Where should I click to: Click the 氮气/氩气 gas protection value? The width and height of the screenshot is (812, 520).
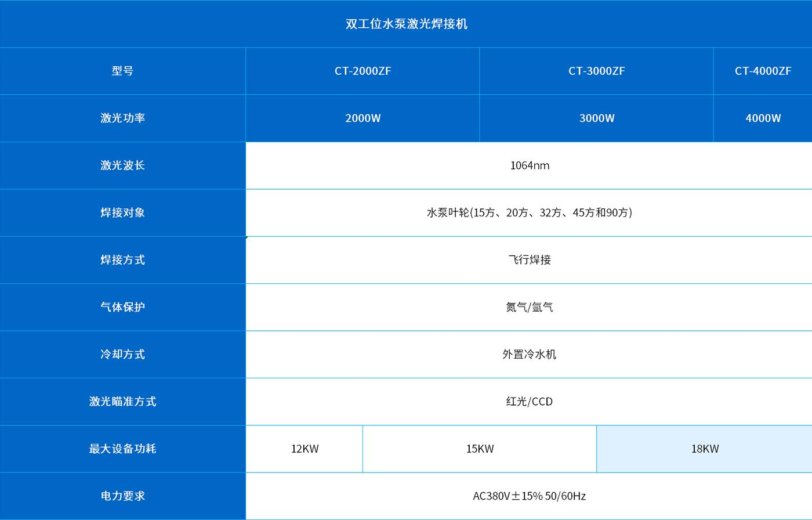click(x=529, y=307)
